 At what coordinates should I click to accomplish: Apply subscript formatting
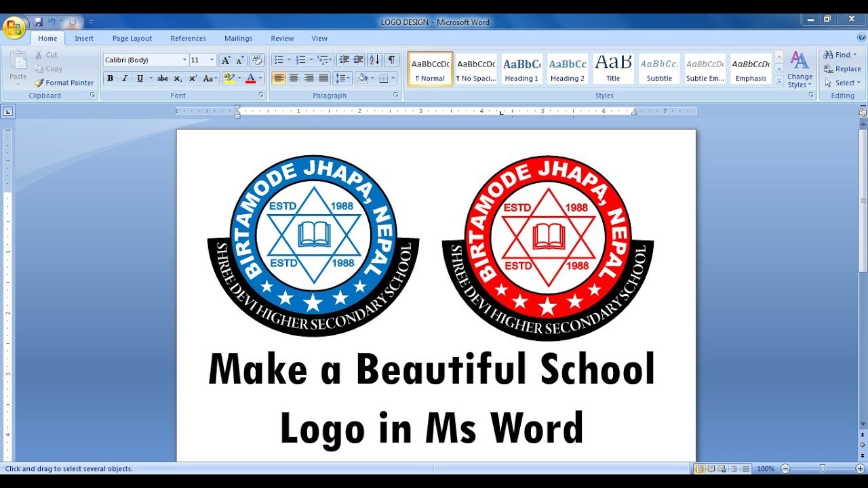coord(179,79)
